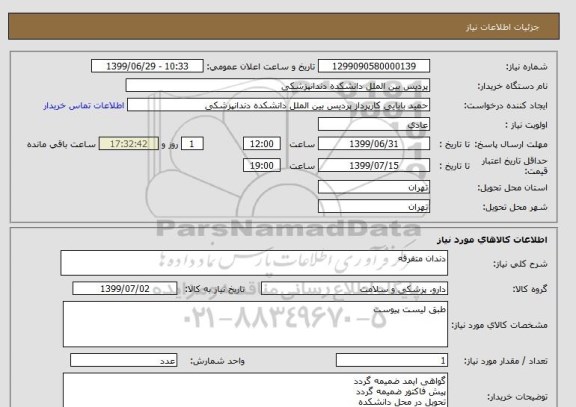Select delivery city field تهران
Screen dimensions: 576x407
pos(374,207)
